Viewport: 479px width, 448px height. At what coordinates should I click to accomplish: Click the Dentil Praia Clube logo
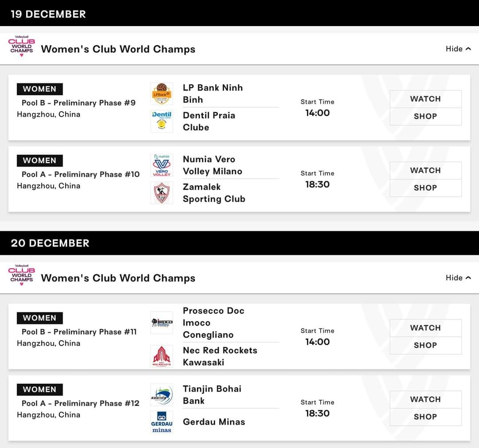[x=161, y=121]
